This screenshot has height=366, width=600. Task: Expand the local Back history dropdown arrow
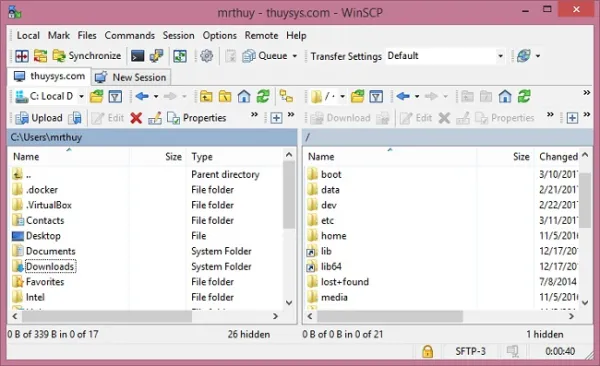point(156,96)
